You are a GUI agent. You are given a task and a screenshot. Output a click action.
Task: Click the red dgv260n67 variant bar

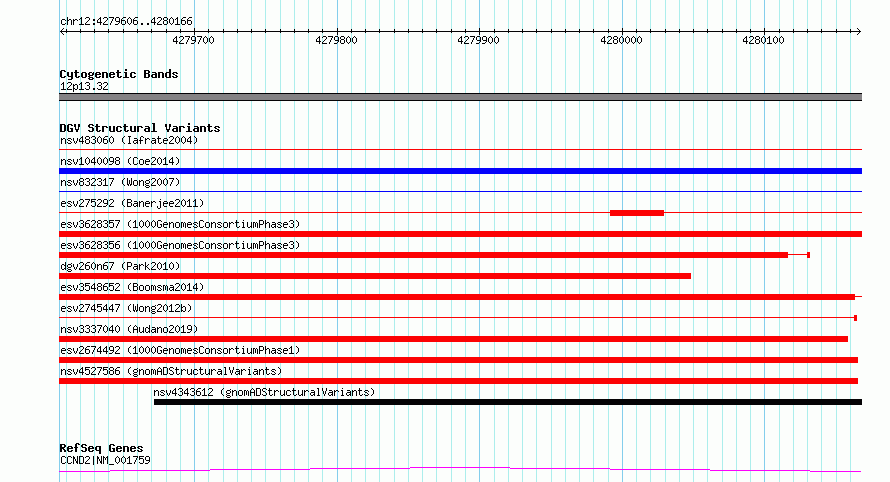375,276
